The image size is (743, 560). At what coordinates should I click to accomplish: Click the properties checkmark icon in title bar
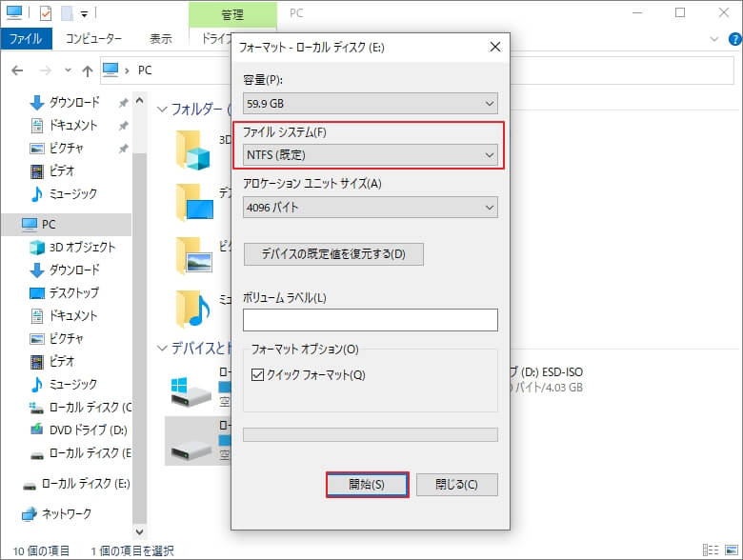[46, 13]
